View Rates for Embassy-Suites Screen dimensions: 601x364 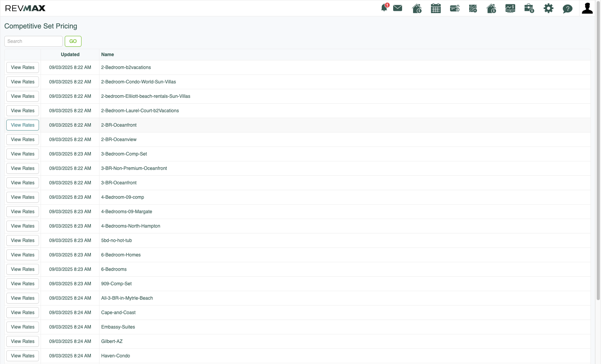[23, 327]
